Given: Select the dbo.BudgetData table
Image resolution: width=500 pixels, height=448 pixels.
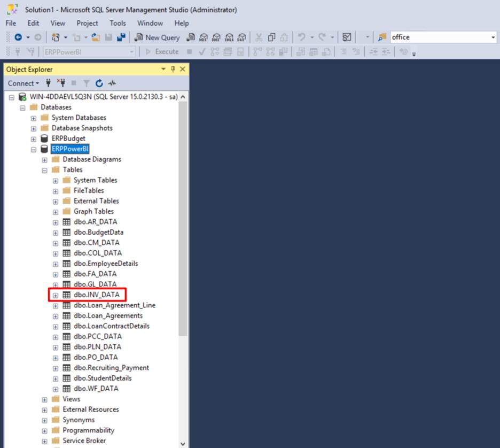Looking at the screenshot, I should 98,233.
